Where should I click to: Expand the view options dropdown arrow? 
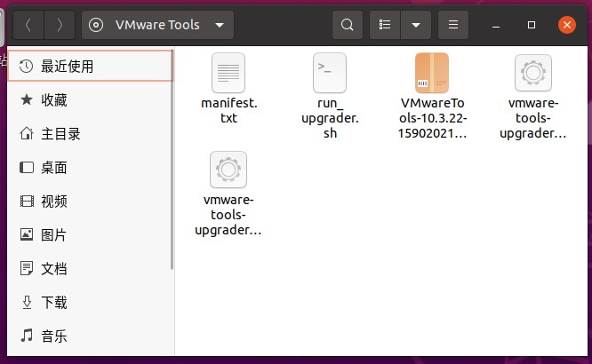(x=415, y=25)
